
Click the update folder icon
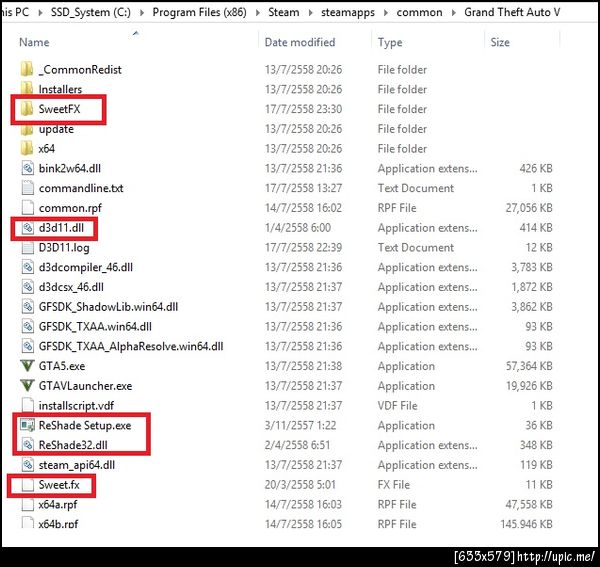27,129
